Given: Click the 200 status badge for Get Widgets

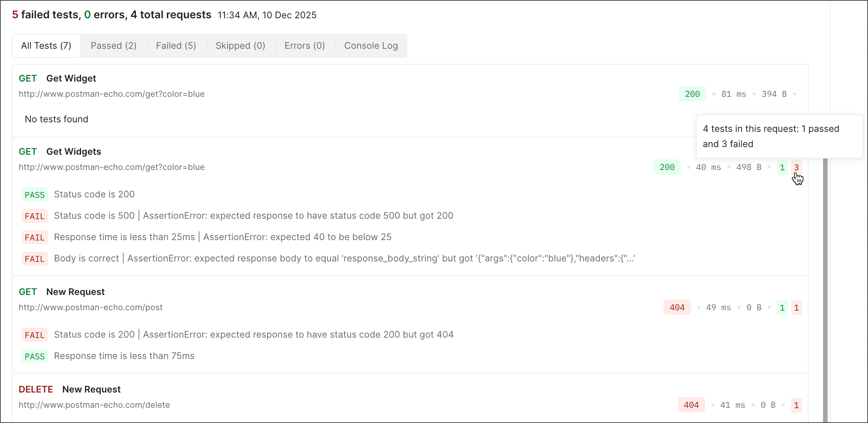Looking at the screenshot, I should click(x=667, y=167).
